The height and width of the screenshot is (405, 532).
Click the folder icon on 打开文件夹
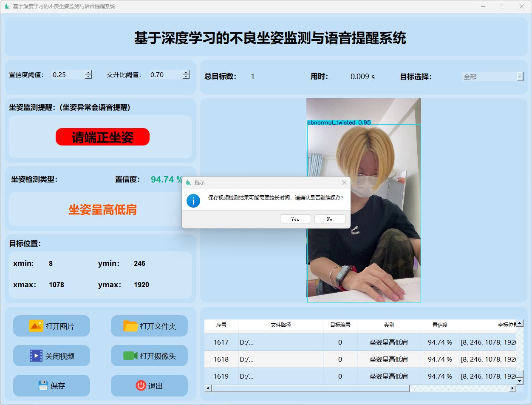point(130,326)
